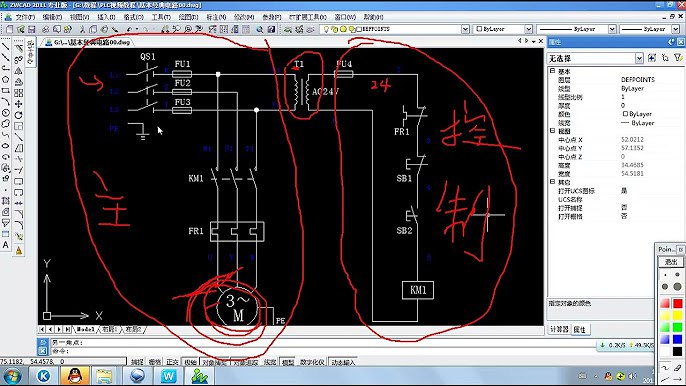Collapse the 视图 properties section
This screenshot has width=686, height=386.
point(552,131)
